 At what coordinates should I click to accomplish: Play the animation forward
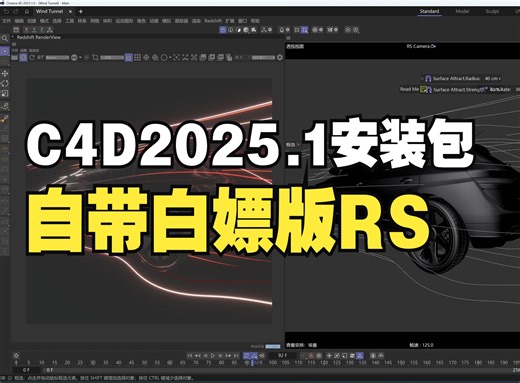tap(213, 356)
